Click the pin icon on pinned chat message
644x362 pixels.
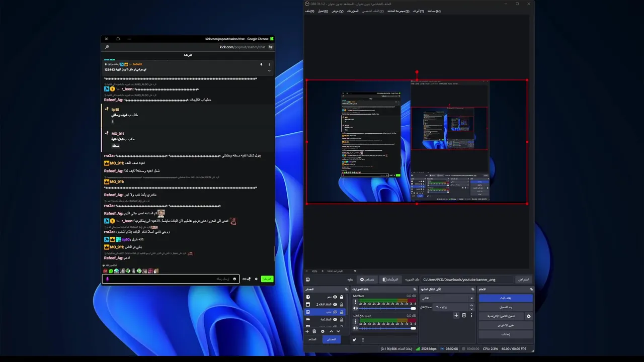(x=261, y=64)
